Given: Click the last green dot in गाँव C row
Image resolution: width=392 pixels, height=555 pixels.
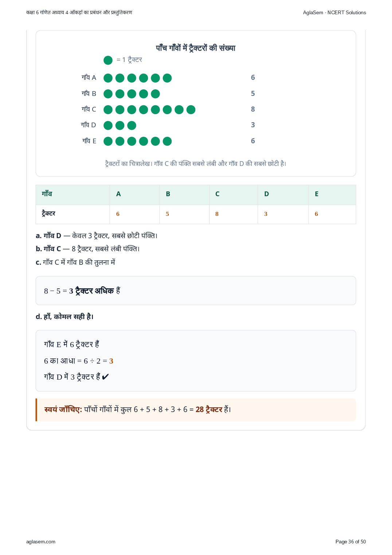Looking at the screenshot, I should tap(191, 109).
